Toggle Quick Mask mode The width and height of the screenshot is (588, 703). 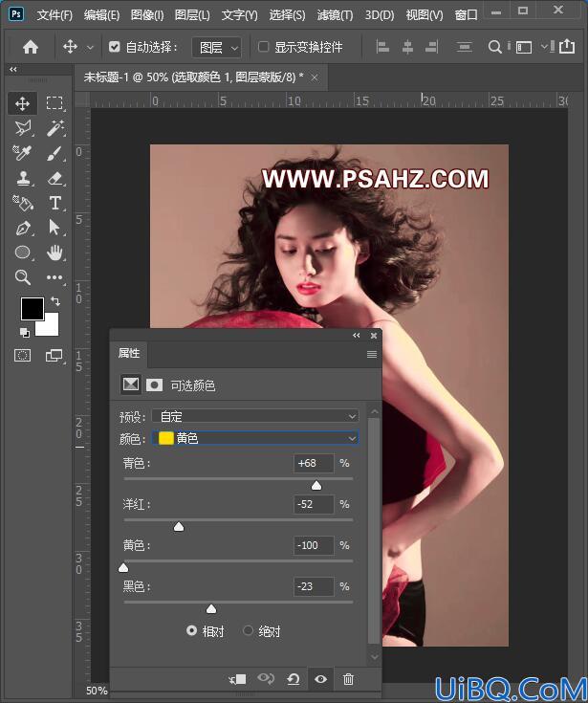pos(22,356)
